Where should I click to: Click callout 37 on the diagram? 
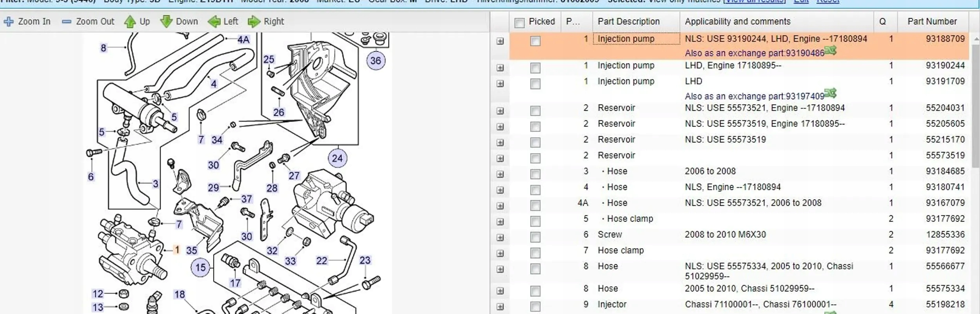pyautogui.click(x=247, y=199)
